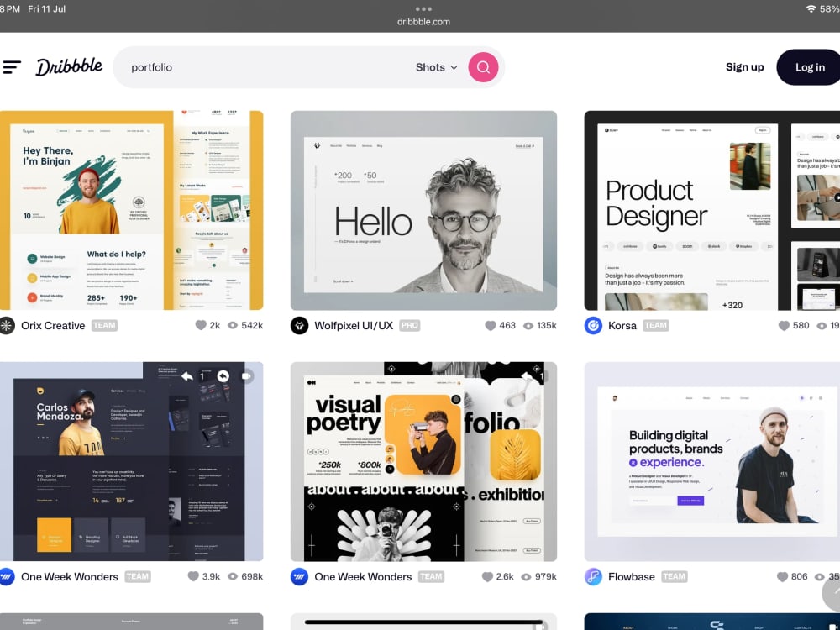Click the TEAM badge beside Flowbase
840x630 pixels.
pos(675,576)
